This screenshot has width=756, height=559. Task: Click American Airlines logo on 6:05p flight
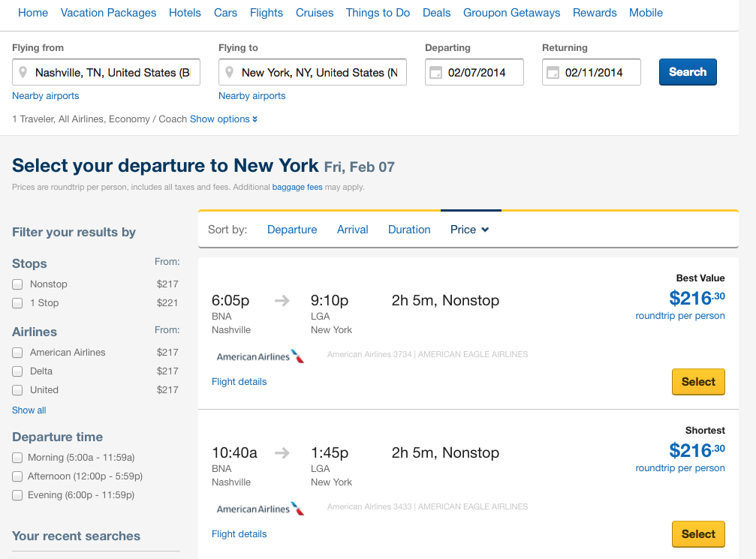(x=260, y=356)
